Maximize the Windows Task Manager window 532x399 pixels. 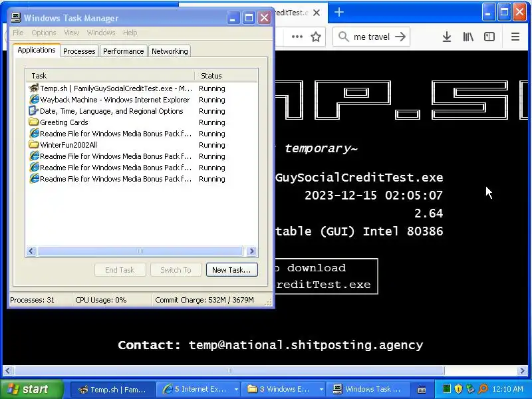tap(249, 18)
